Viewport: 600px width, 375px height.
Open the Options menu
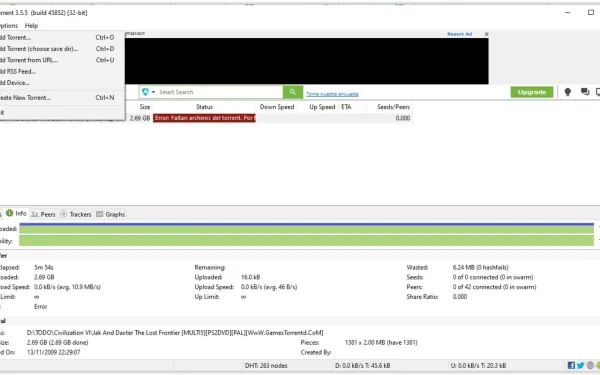[9, 26]
